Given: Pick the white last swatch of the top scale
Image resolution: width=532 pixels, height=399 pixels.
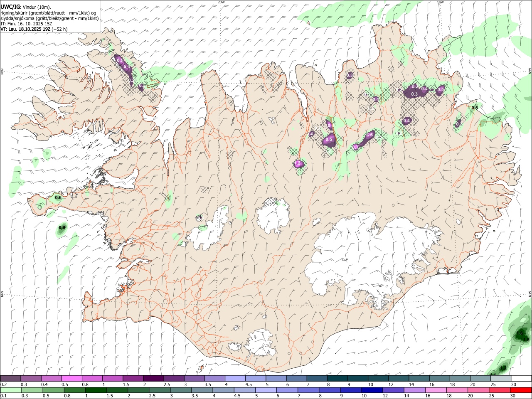Looking at the screenshot, I should (521, 379).
